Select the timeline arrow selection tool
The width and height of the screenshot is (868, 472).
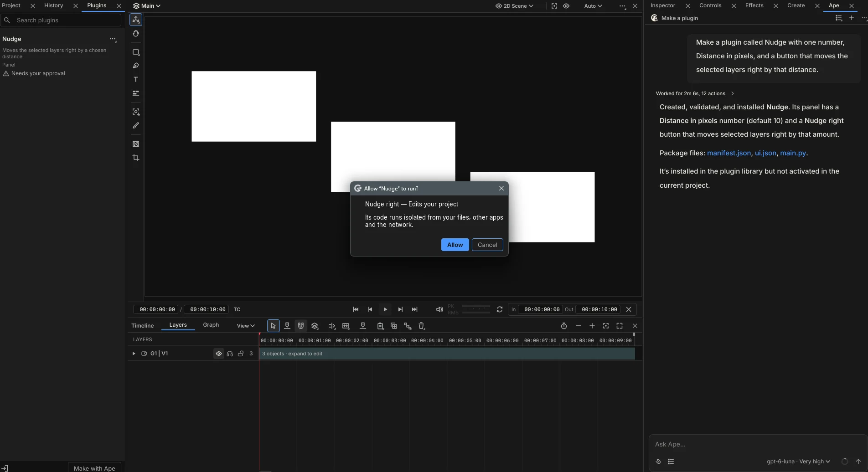(273, 326)
